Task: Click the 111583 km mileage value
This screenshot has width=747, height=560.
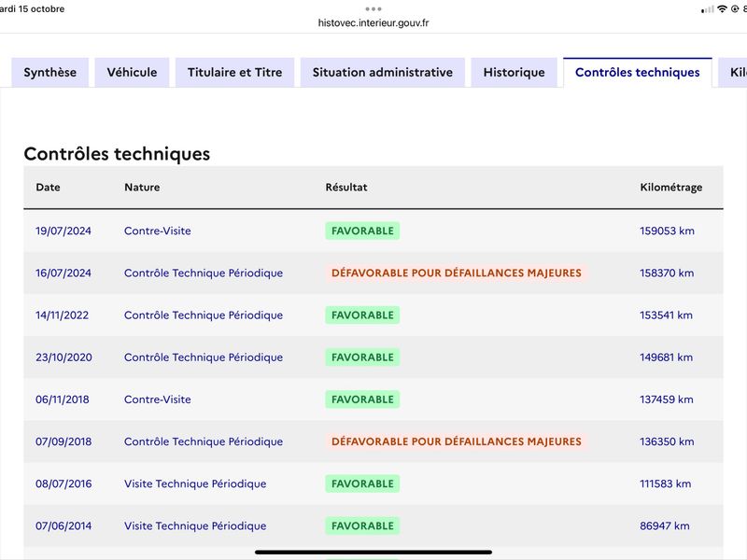Action: pyautogui.click(x=665, y=483)
